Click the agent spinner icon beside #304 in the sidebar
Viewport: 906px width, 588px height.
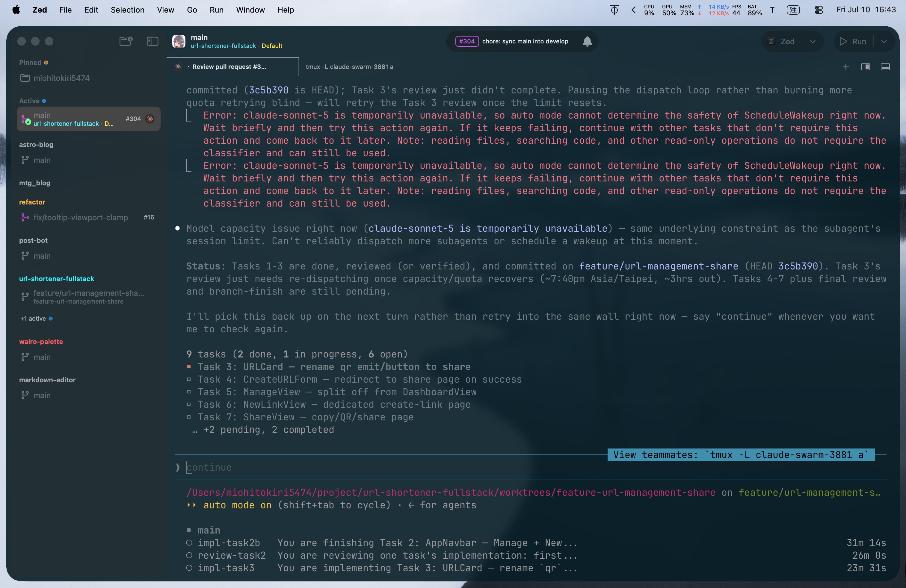[150, 119]
